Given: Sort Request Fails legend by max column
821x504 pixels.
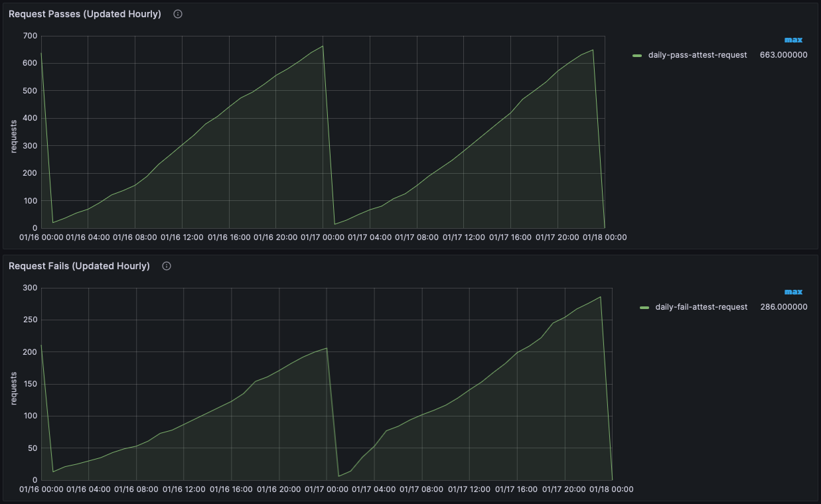Looking at the screenshot, I should coord(793,292).
